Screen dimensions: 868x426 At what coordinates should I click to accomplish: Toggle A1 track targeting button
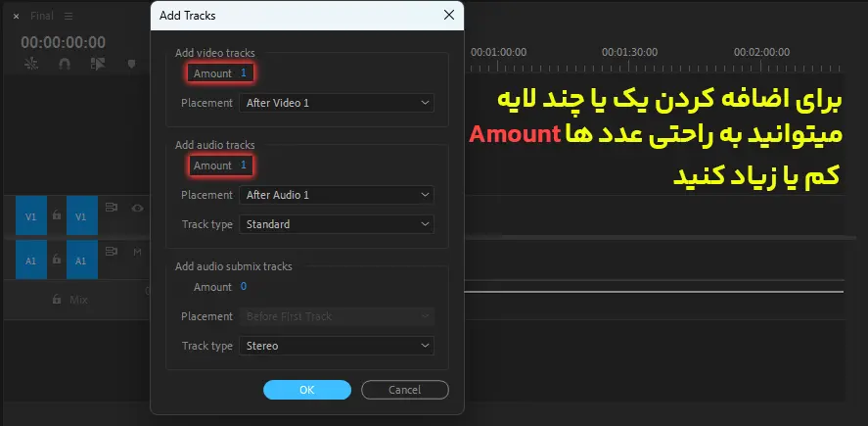pyautogui.click(x=82, y=260)
